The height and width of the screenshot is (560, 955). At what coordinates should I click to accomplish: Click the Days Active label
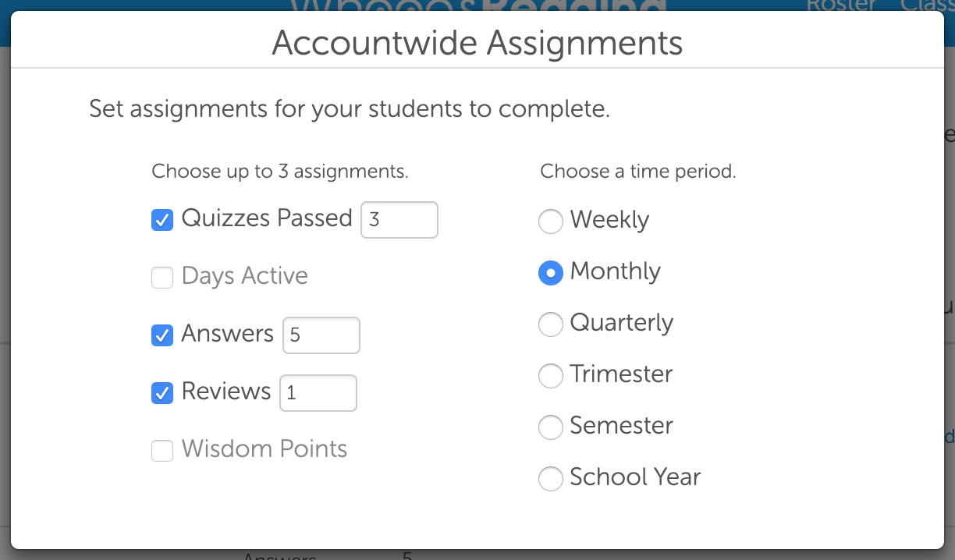pyautogui.click(x=244, y=276)
